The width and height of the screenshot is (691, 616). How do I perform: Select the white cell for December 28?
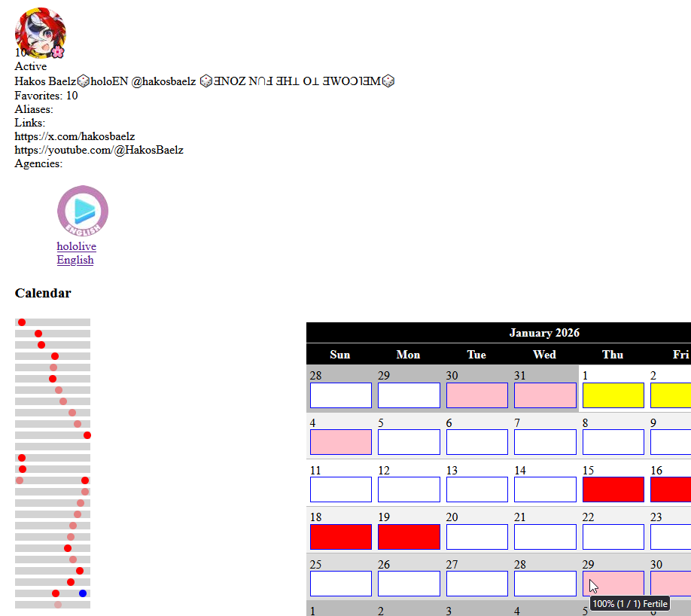[x=341, y=395]
